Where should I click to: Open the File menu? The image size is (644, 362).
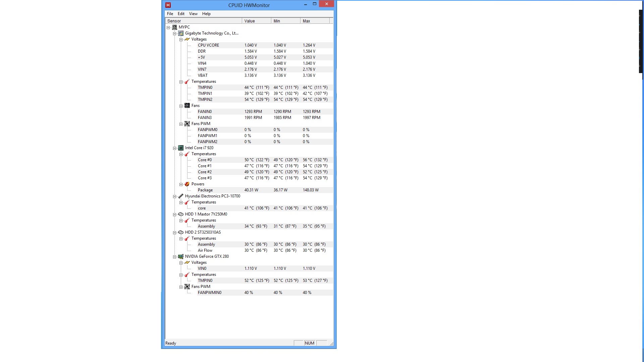[170, 14]
